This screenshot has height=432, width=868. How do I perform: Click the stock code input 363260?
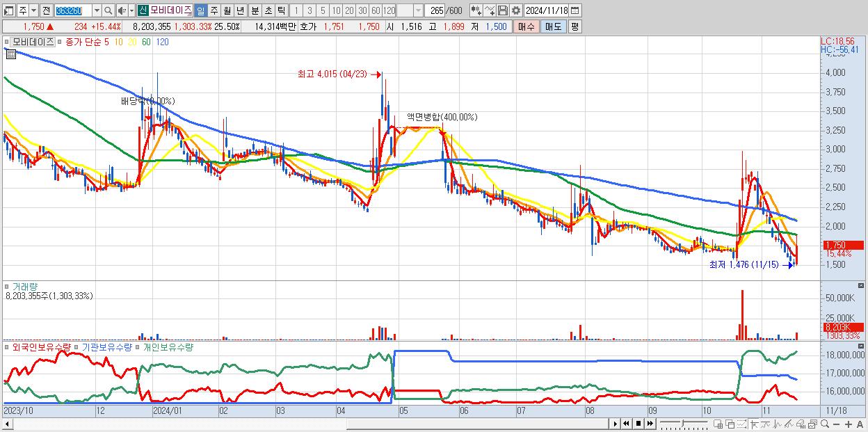pos(73,10)
